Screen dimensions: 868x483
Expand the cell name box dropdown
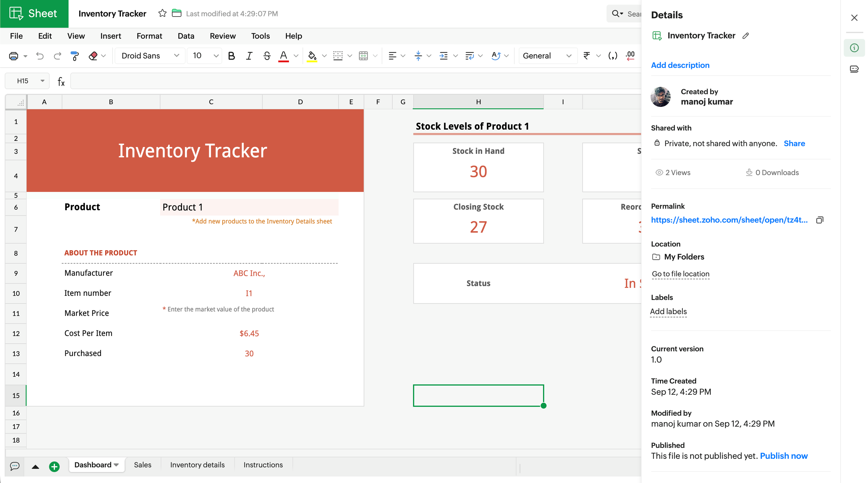tap(43, 81)
